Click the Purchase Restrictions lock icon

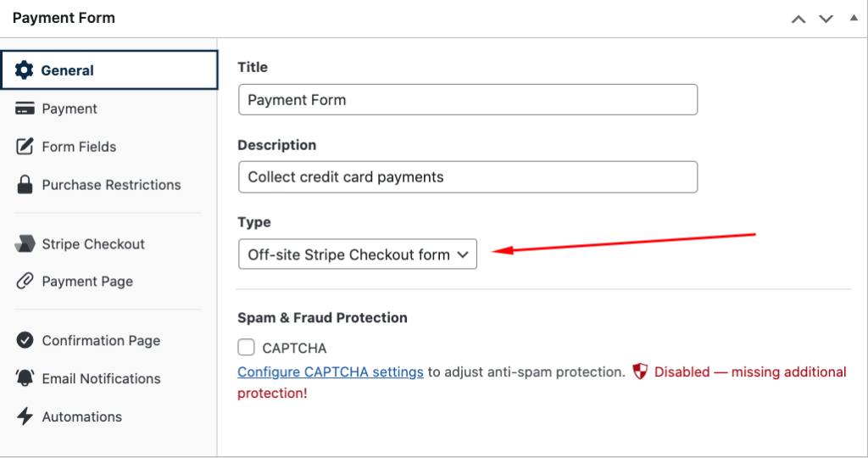25,185
